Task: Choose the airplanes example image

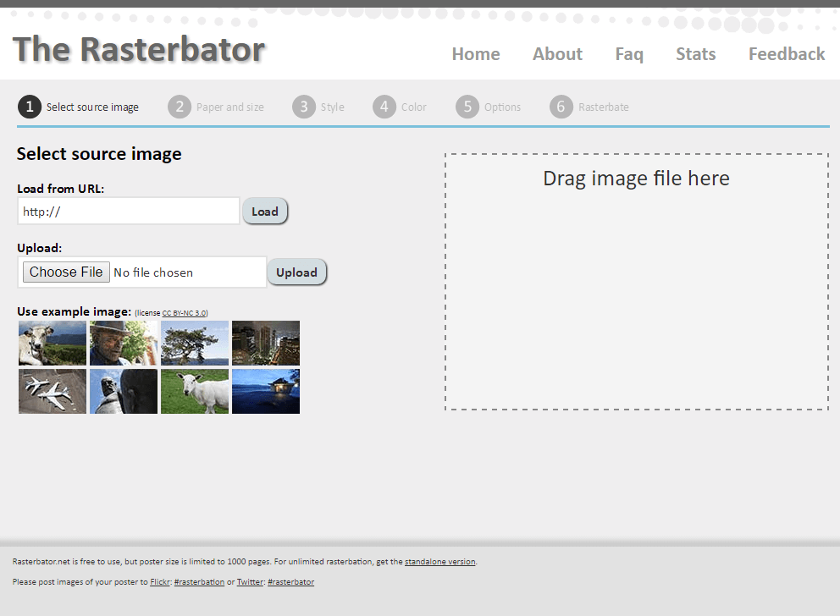Action: click(x=52, y=391)
